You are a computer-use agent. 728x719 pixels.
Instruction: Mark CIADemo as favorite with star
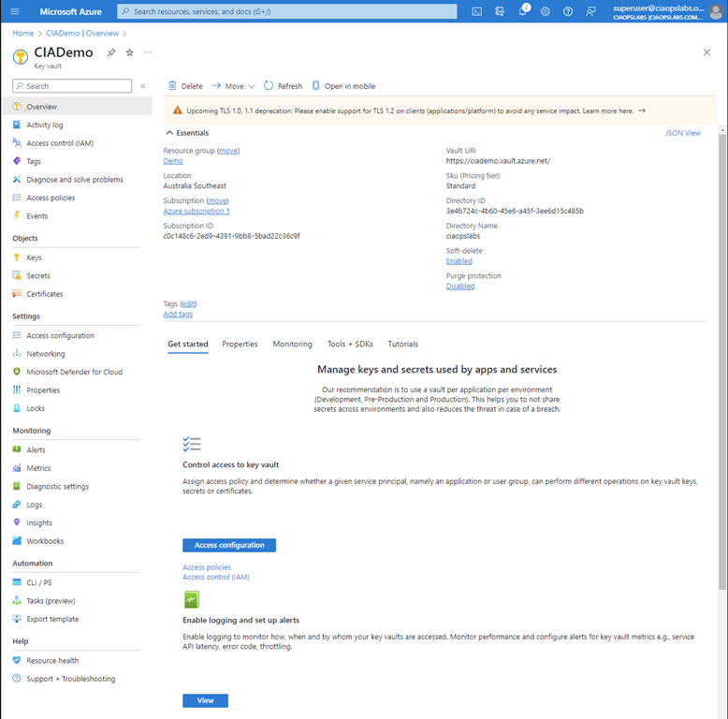coord(130,52)
